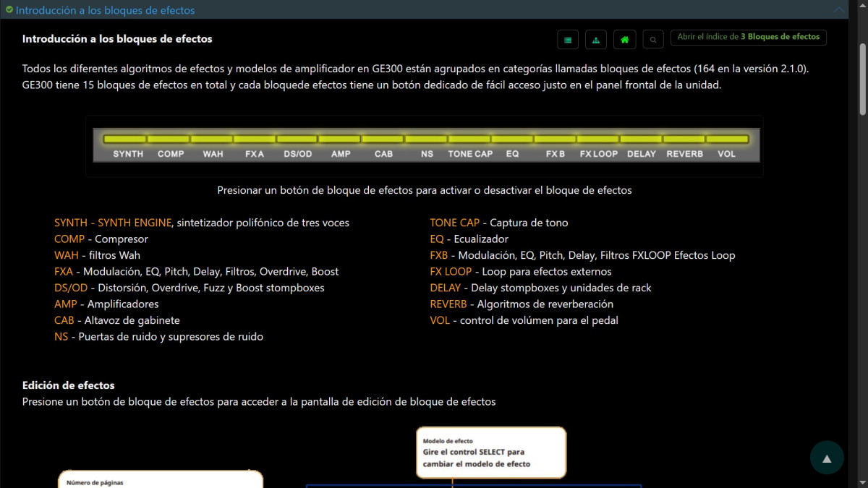Click the sitemap hierarchy icon
This screenshot has height=488, width=868.
coord(595,40)
